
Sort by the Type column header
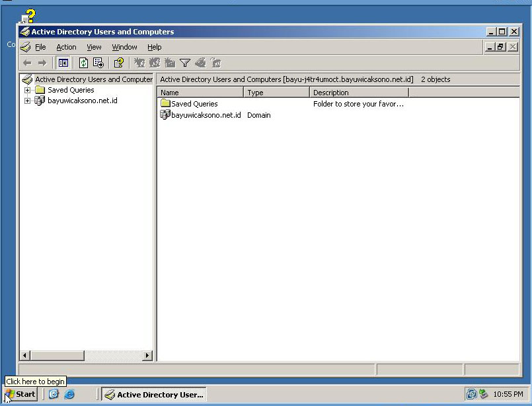[x=276, y=93]
